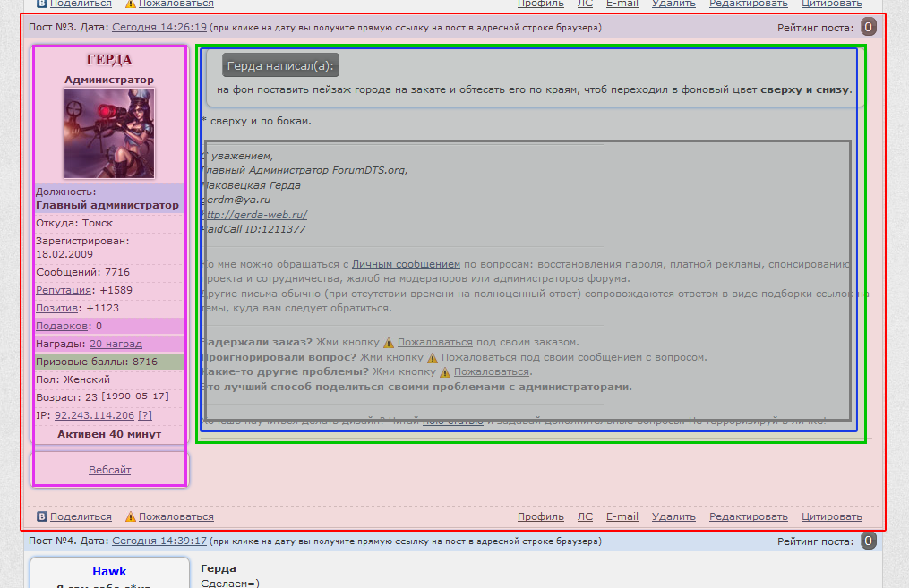Click warning icon after 'Какие-то другие проблемы?' line

pos(444,371)
